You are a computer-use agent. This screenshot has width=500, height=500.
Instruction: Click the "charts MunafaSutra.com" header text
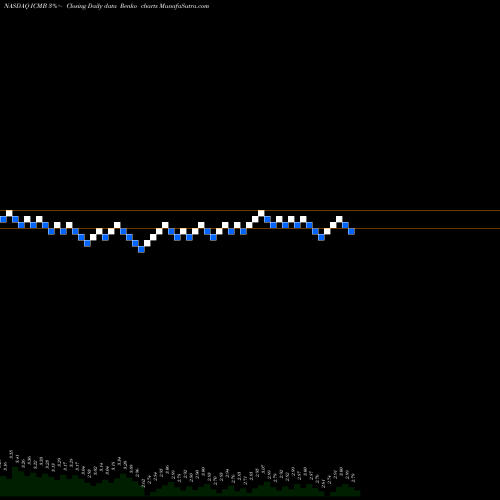click(x=175, y=6)
